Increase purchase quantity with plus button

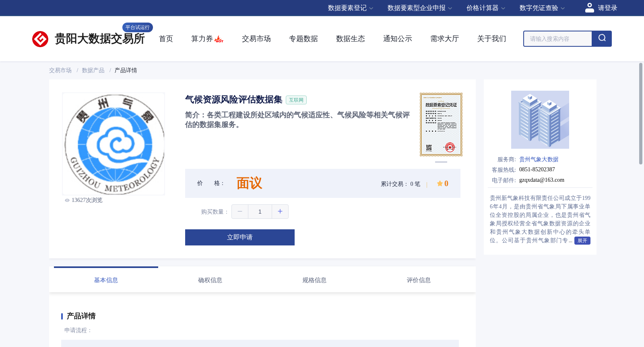280,212
